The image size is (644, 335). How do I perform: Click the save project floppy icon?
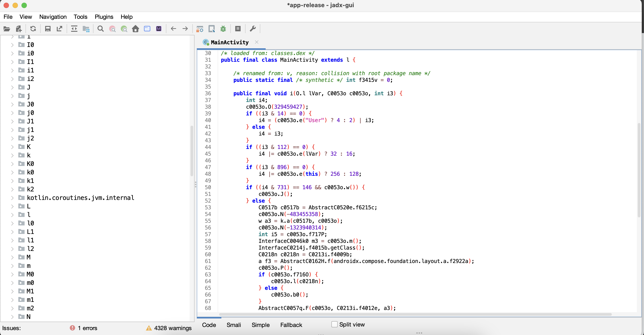click(x=48, y=29)
